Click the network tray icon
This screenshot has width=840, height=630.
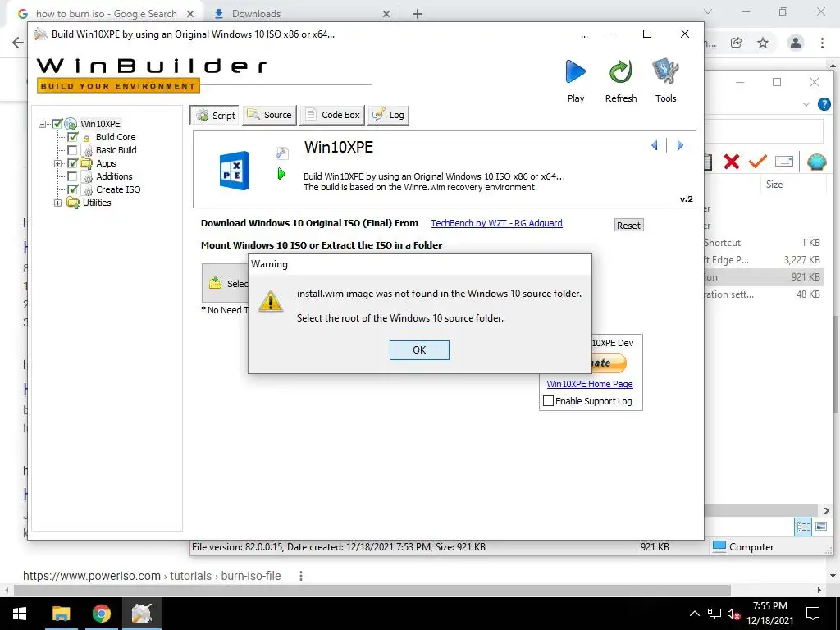[x=714, y=614]
